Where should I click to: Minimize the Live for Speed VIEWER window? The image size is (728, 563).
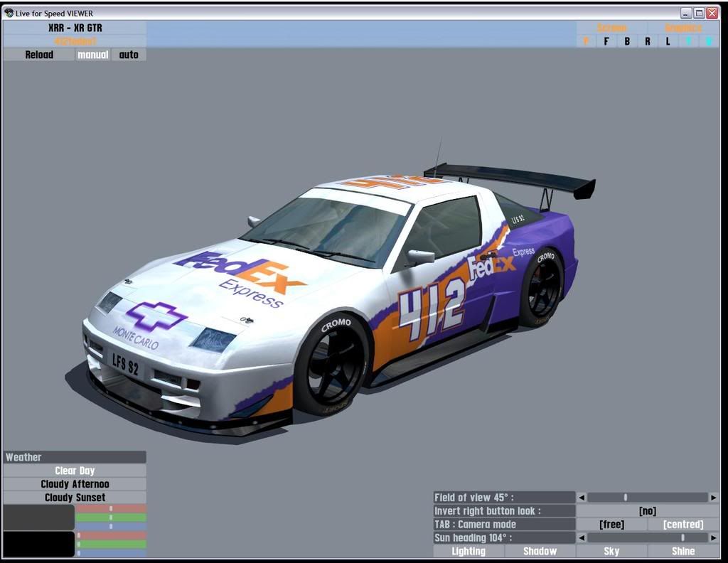[x=686, y=13]
